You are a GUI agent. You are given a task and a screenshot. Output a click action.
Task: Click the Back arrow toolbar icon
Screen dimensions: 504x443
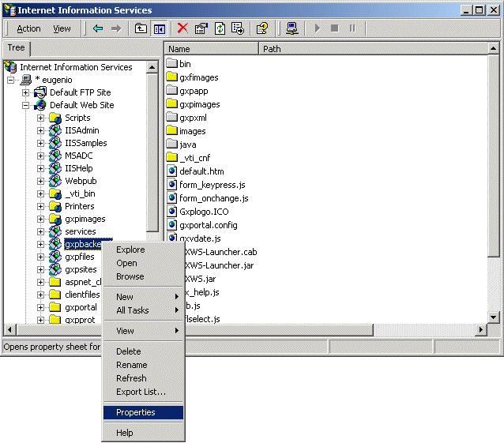point(98,28)
